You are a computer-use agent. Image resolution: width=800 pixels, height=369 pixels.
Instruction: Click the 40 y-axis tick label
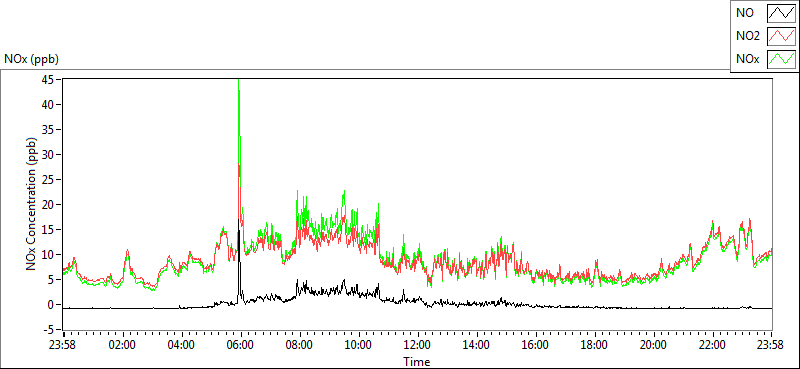47,105
